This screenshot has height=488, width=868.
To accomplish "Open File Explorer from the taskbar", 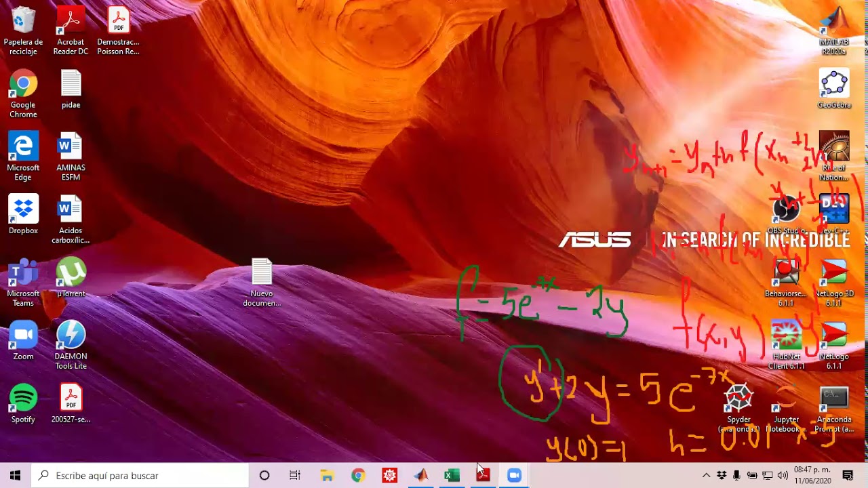I will coord(327,475).
